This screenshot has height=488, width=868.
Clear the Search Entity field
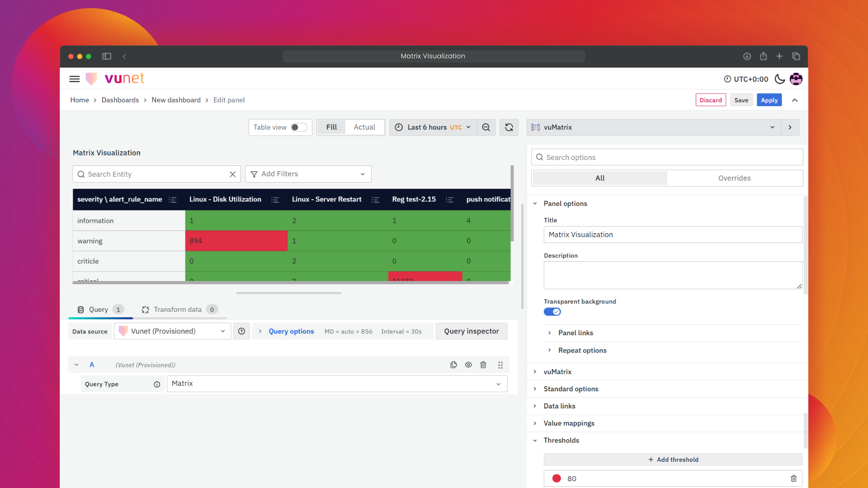pos(232,174)
